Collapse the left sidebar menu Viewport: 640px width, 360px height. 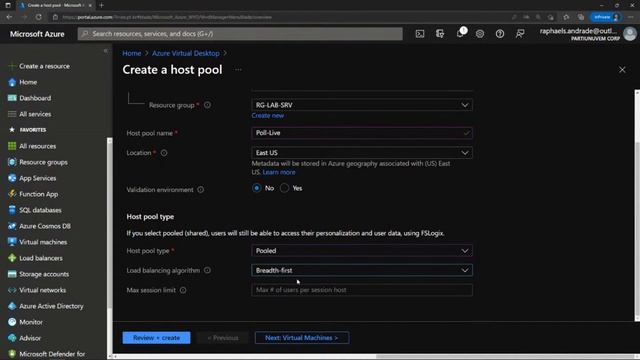[106, 51]
